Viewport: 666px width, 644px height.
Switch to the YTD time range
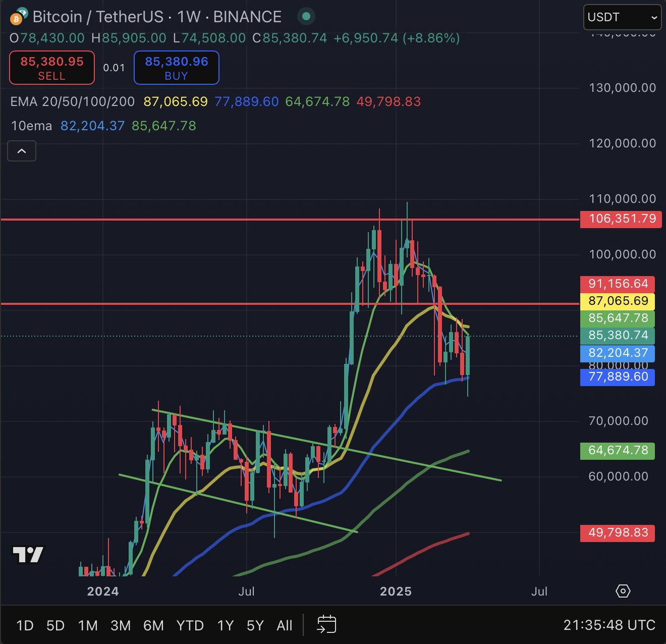click(190, 626)
